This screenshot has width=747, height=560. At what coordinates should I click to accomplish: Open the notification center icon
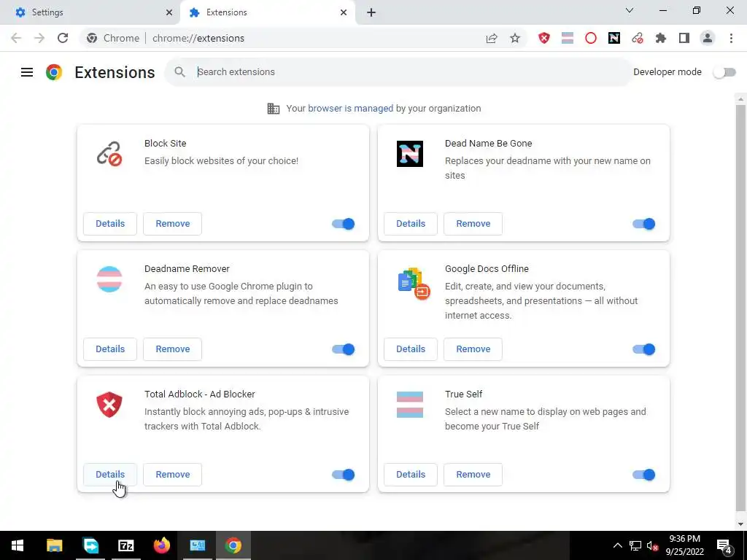[x=724, y=545]
